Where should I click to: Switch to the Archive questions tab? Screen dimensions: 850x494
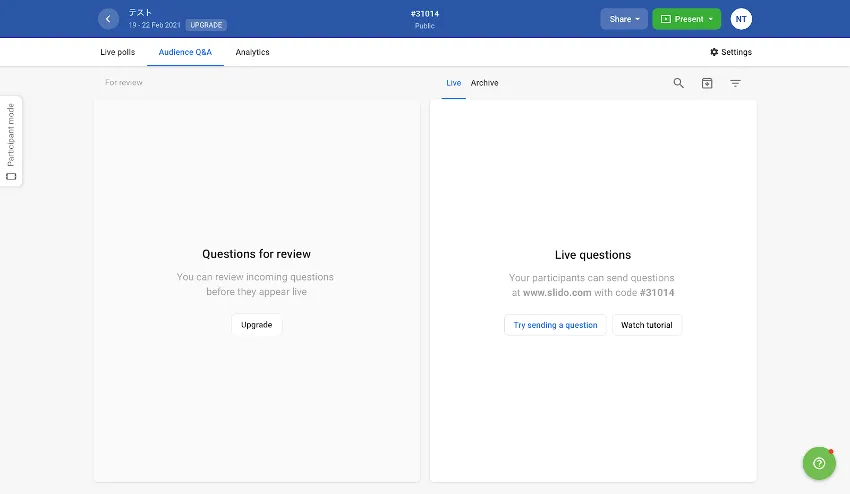click(484, 83)
